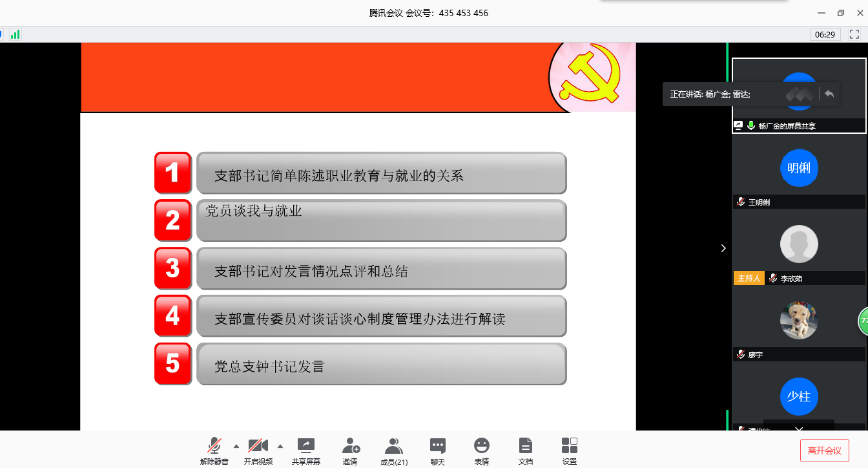Collapse participant sidebar with chevron arrow
The width and height of the screenshot is (868, 468).
pyautogui.click(x=723, y=248)
